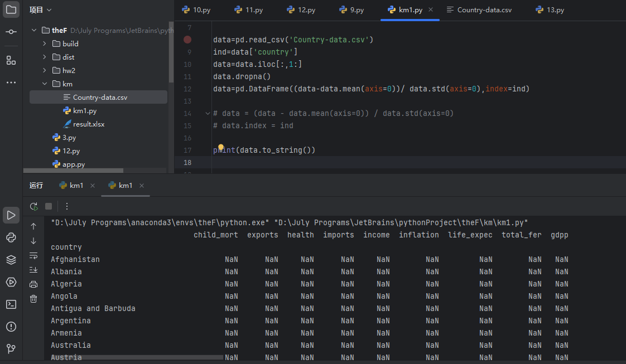Image resolution: width=626 pixels, height=364 pixels.
Task: Click the down-the-stack-trace arrow icon
Action: click(33, 241)
